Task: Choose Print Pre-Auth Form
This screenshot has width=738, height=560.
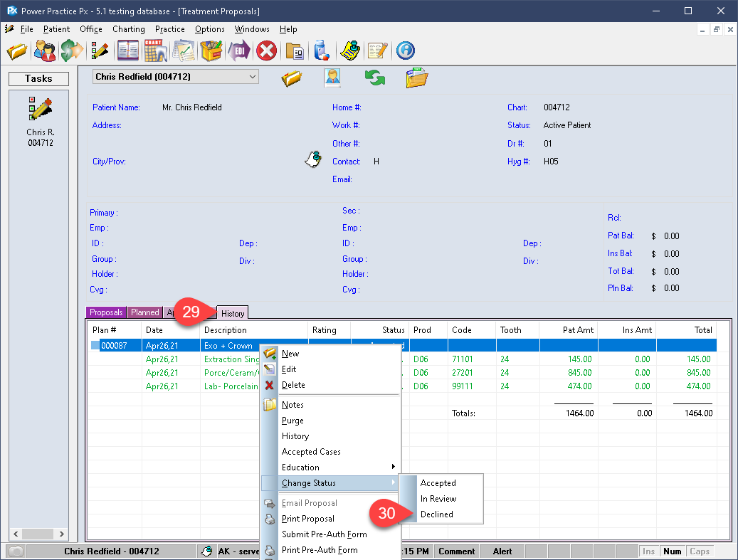Action: pos(330,549)
